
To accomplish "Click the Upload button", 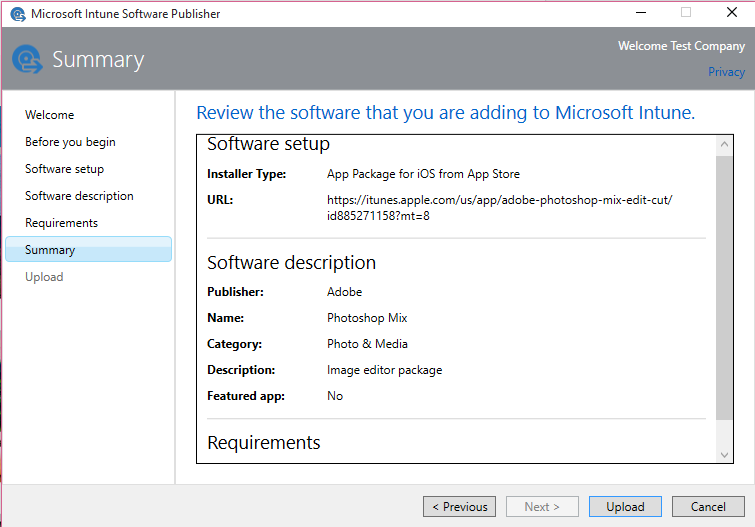I will (625, 507).
